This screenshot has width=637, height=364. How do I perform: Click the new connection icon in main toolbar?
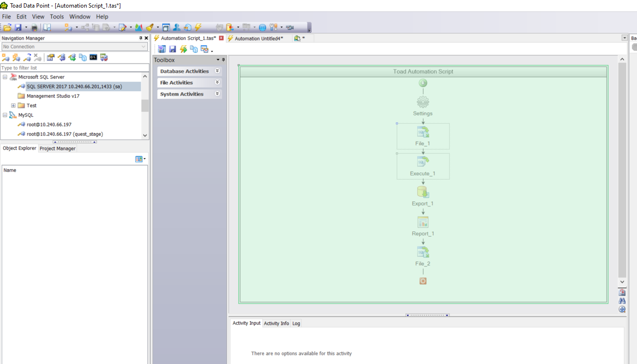(69, 28)
